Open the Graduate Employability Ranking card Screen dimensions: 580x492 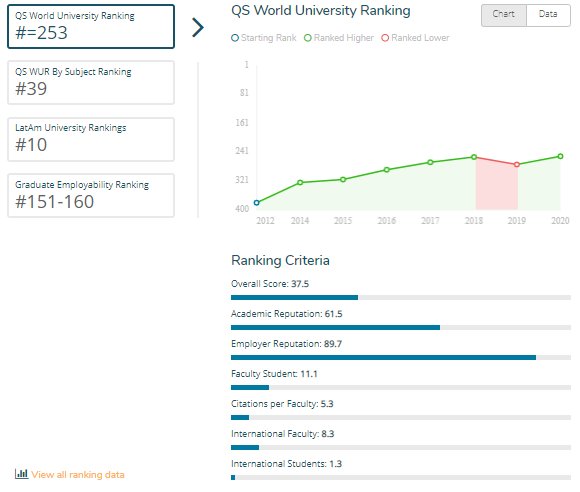point(91,196)
